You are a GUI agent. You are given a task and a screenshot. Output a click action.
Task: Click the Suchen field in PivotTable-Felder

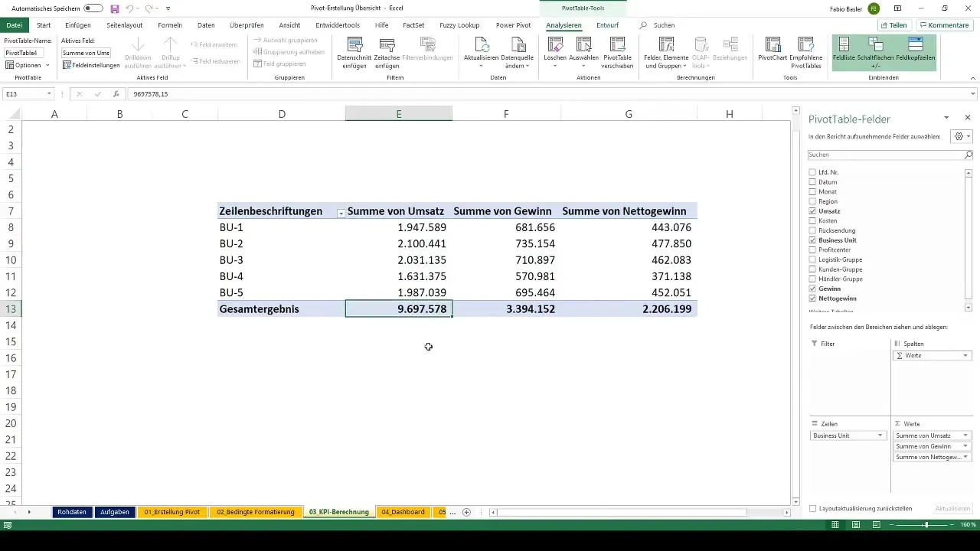tap(886, 155)
